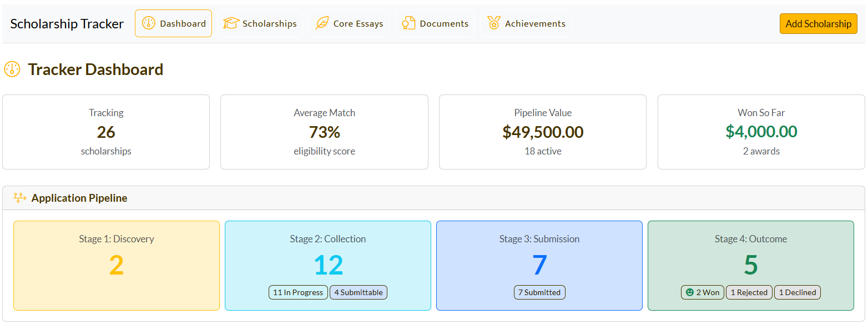Click the Documents file icon
868x324 pixels.
click(409, 23)
